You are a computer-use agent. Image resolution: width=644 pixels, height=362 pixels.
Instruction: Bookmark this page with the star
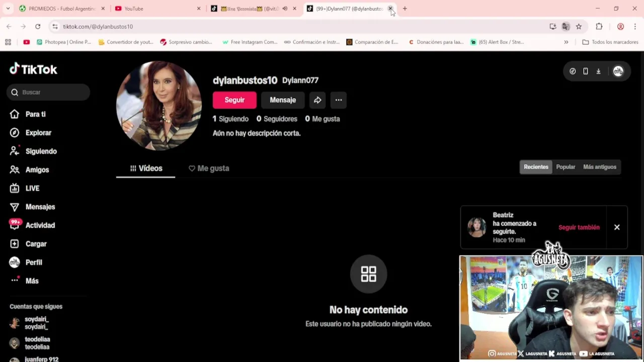click(579, 27)
